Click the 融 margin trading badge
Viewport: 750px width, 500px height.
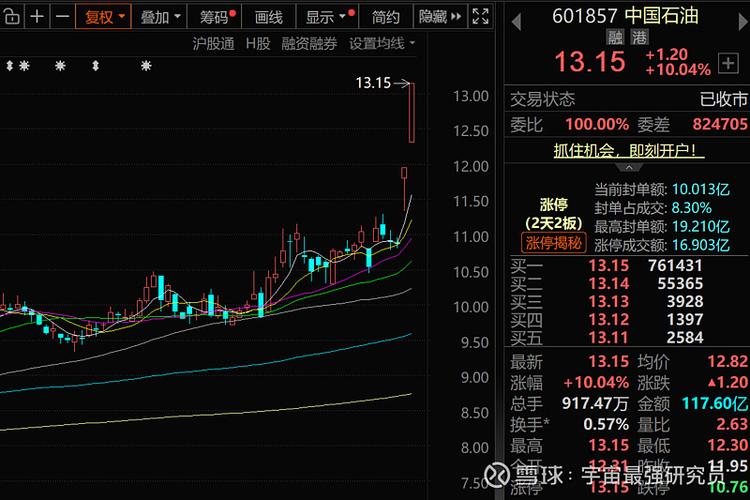pos(616,37)
